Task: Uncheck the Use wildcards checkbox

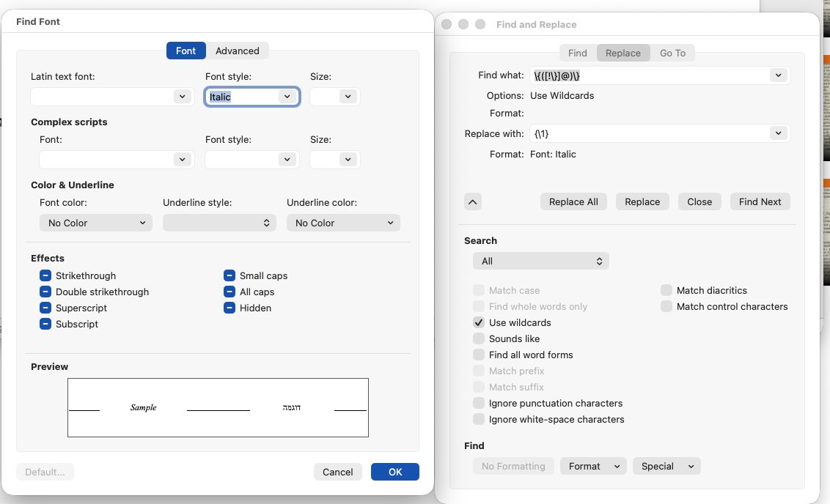Action: (479, 322)
